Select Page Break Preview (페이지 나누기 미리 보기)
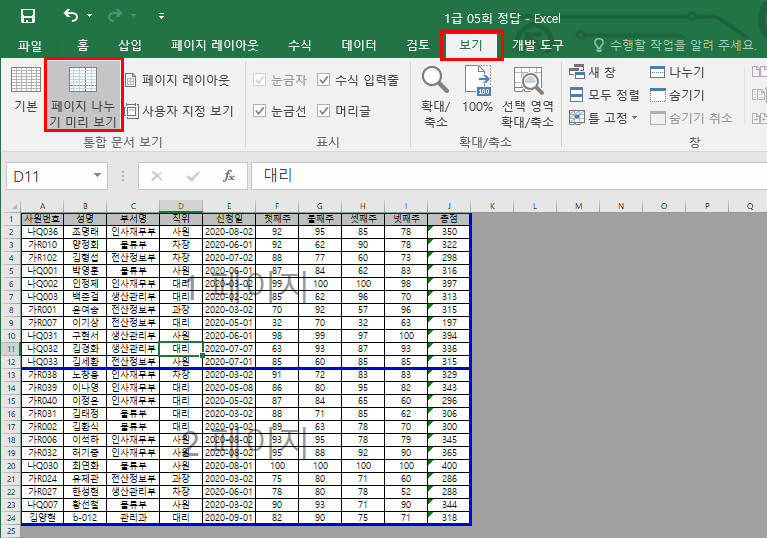Image resolution: width=767 pixels, height=538 pixels. (x=83, y=96)
